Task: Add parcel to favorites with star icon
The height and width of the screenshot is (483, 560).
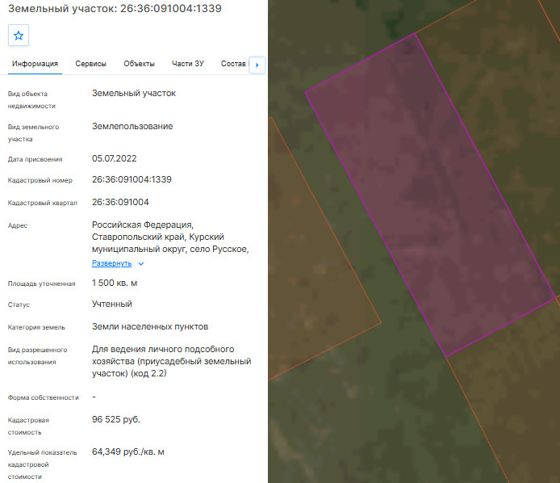Action: [18, 35]
